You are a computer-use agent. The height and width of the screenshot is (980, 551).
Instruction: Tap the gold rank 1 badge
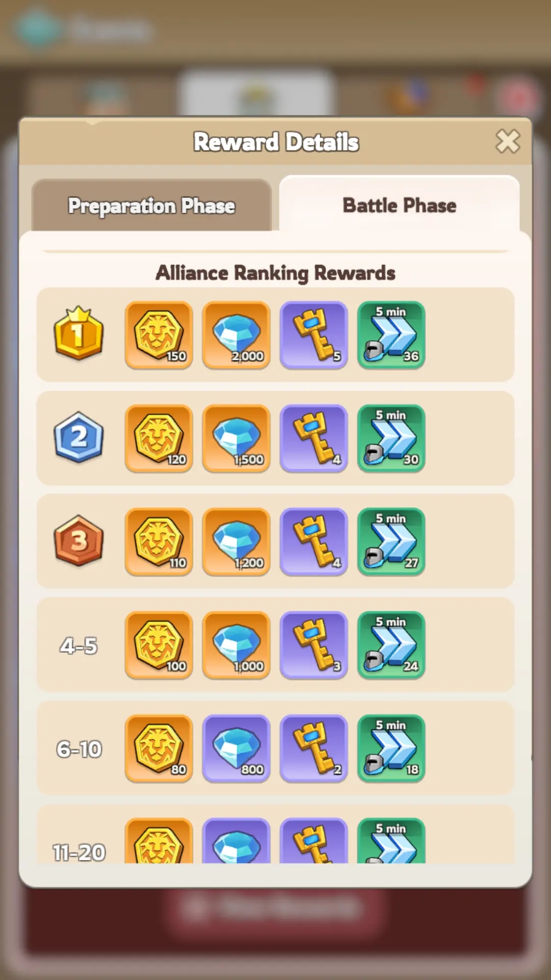tap(79, 333)
